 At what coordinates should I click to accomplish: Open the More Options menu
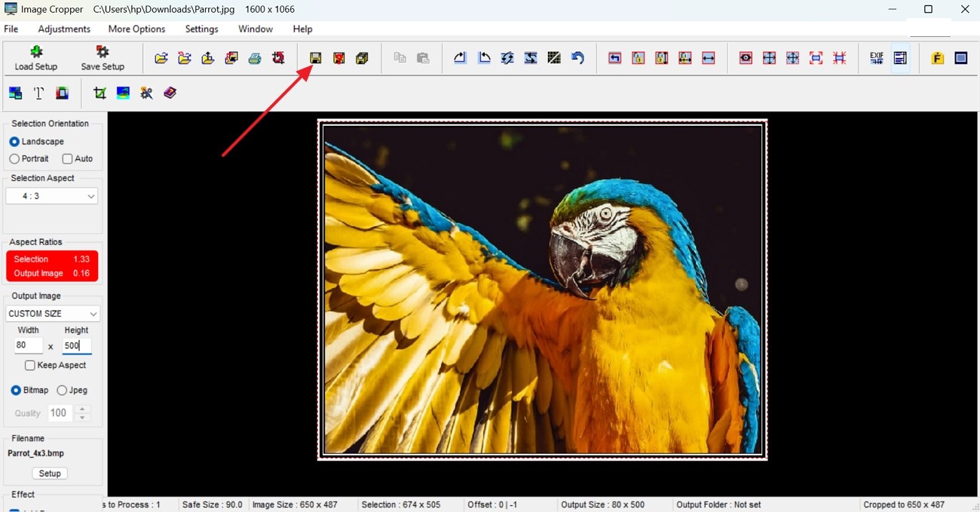point(136,29)
